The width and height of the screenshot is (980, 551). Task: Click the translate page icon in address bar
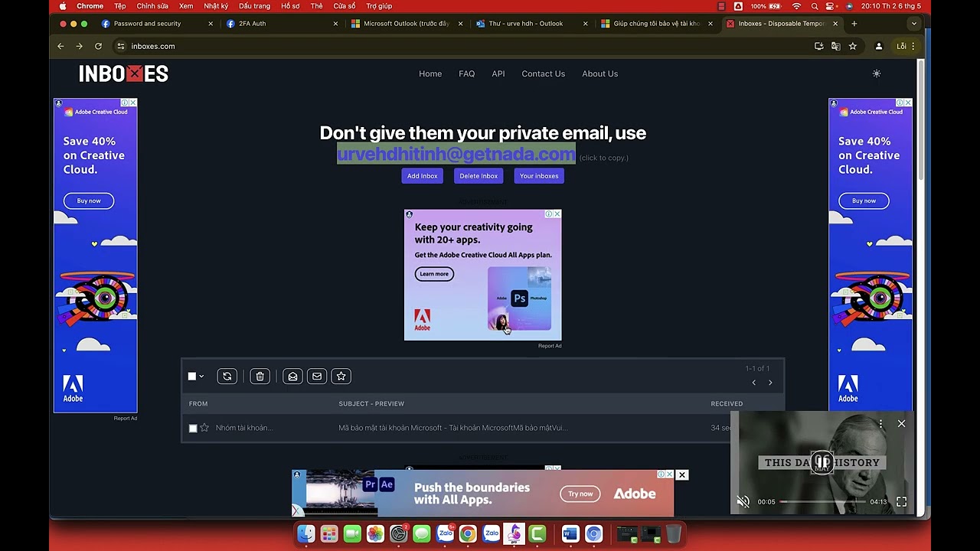[835, 46]
